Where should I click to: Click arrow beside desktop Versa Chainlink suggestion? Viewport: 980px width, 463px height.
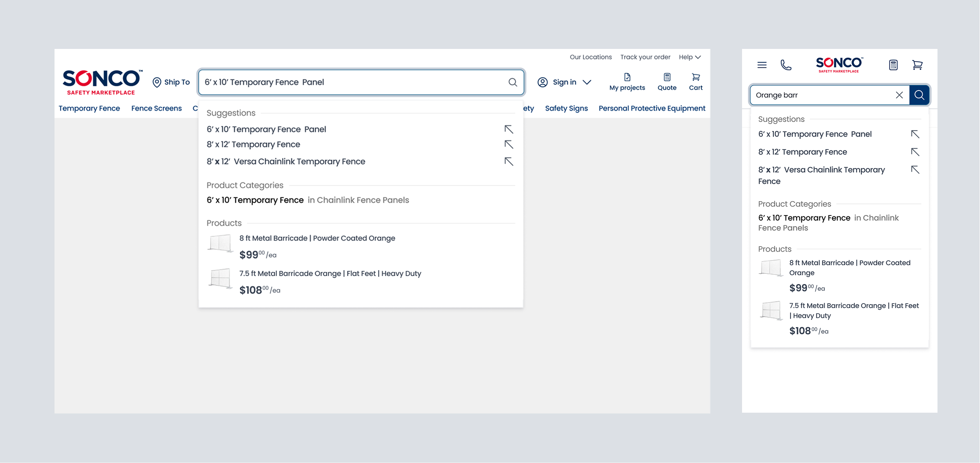point(509,162)
